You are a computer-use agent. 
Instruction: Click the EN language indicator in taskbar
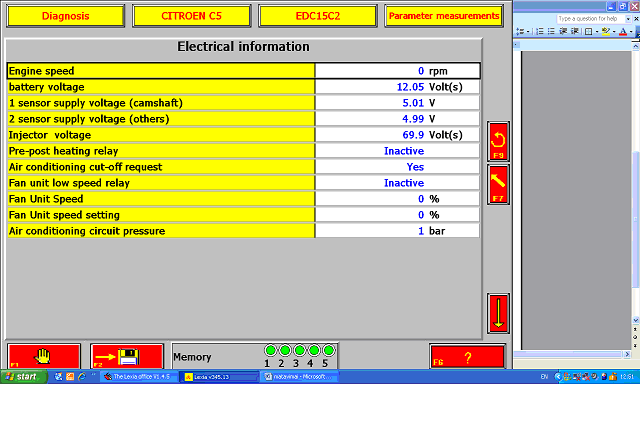coord(544,377)
